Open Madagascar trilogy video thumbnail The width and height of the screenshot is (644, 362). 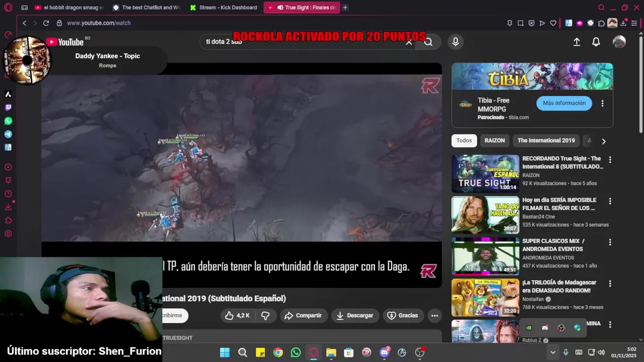click(485, 298)
